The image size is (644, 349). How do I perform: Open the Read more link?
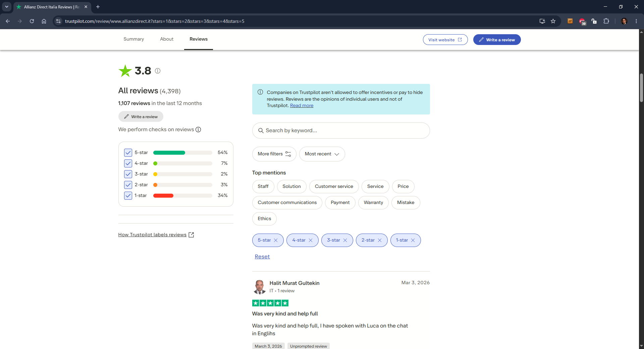(x=302, y=105)
